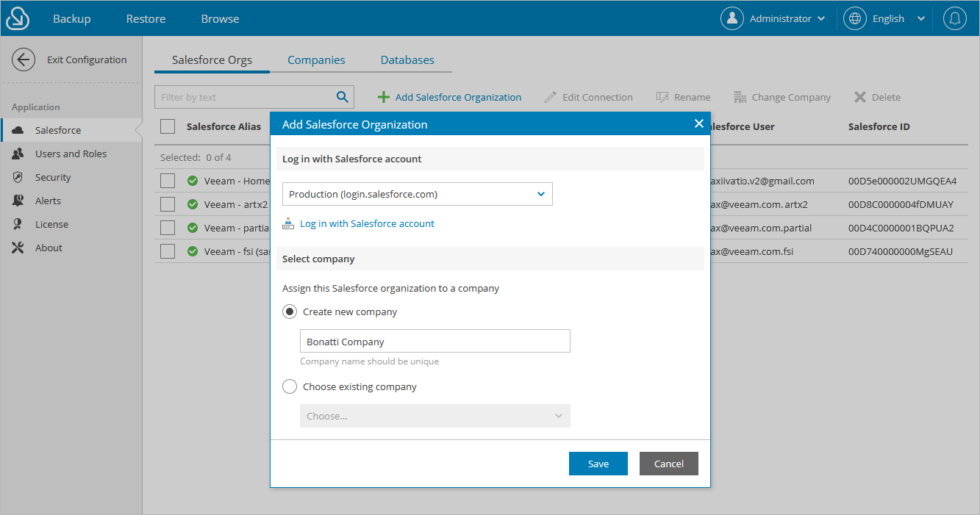Click the Exit Configuration back arrow icon

point(24,60)
